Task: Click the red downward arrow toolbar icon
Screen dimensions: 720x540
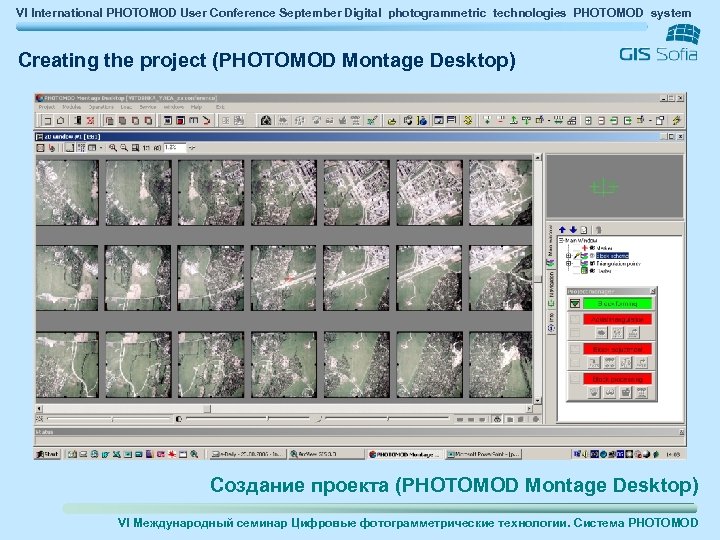Action: tap(207, 121)
